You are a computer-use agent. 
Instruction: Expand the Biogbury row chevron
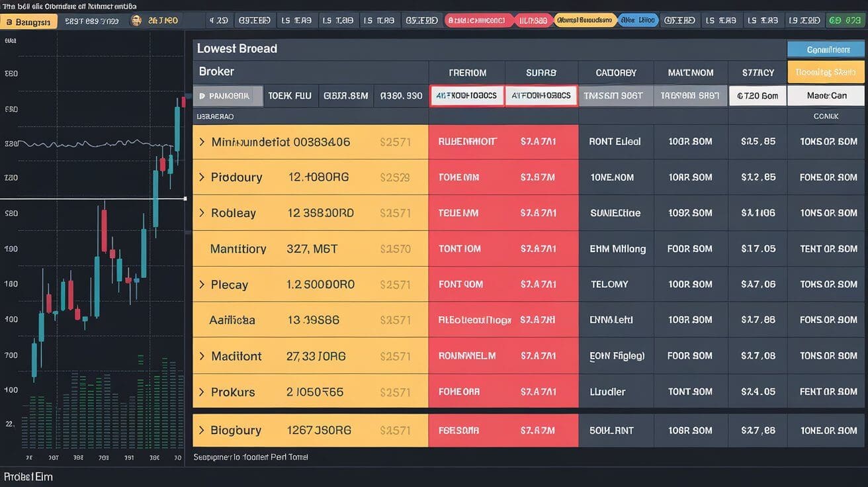pyautogui.click(x=202, y=430)
